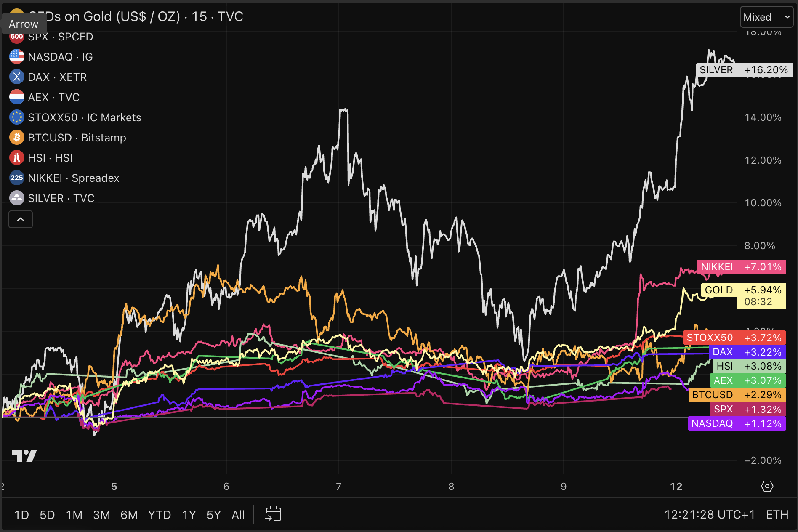Screen dimensions: 798x532
Task: Click the NIKKEI 225 icon
Action: click(x=17, y=178)
